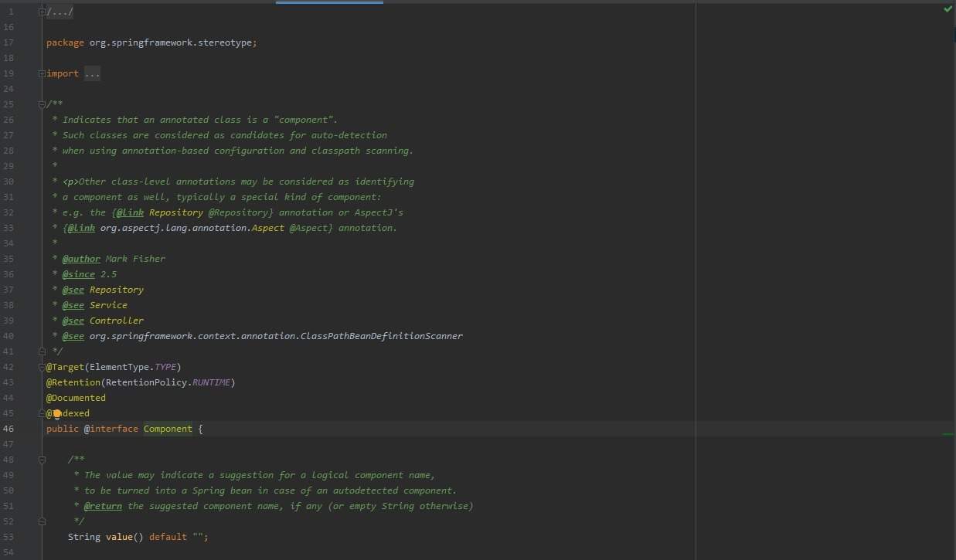This screenshot has height=560, width=956.
Task: Click '{@link' tag on line 32
Action: click(128, 212)
